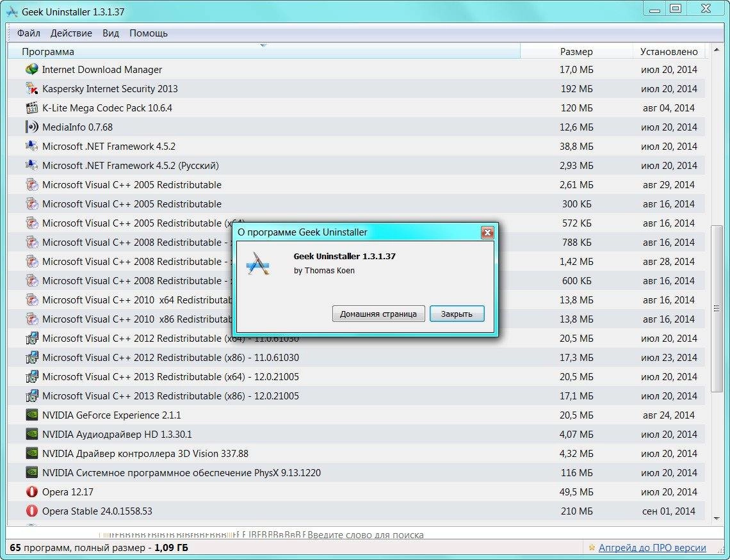Click the Visual C++ 2005 Redistributable (x64) icon
This screenshot has height=560, width=730.
click(31, 223)
